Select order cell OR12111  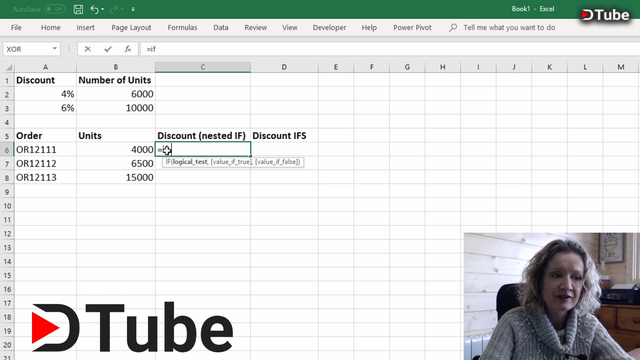click(x=45, y=150)
